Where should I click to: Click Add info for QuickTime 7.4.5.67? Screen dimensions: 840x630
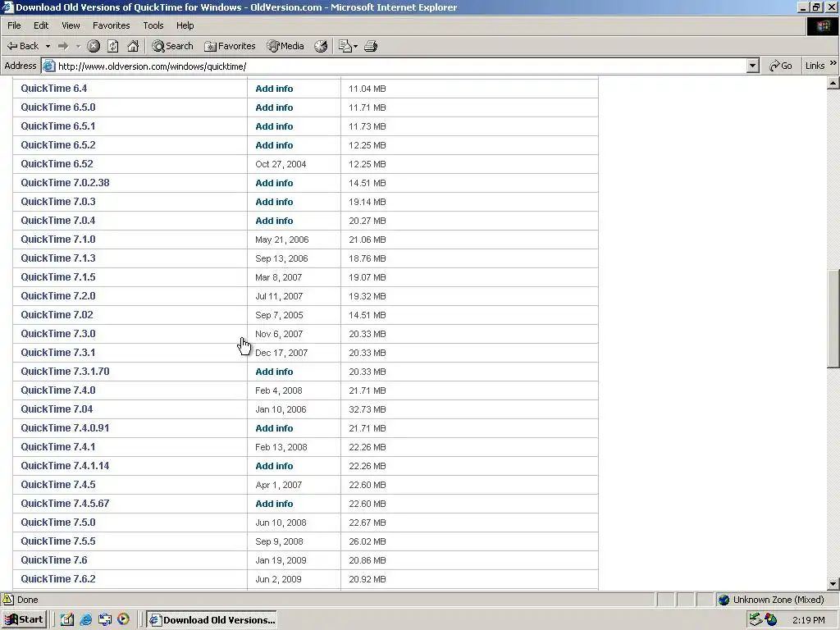pos(274,504)
